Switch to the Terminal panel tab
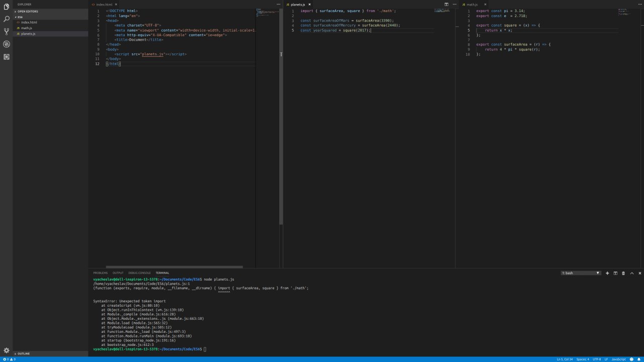This screenshot has height=362, width=644. [162, 273]
